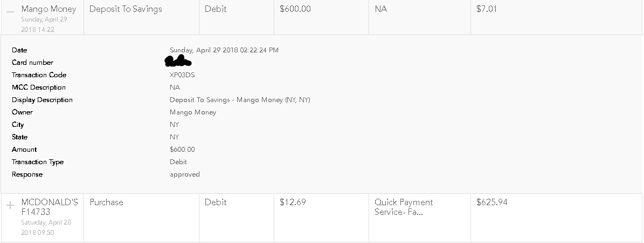Click the Debit type in top row
The image size is (644, 243).
pyautogui.click(x=216, y=9)
